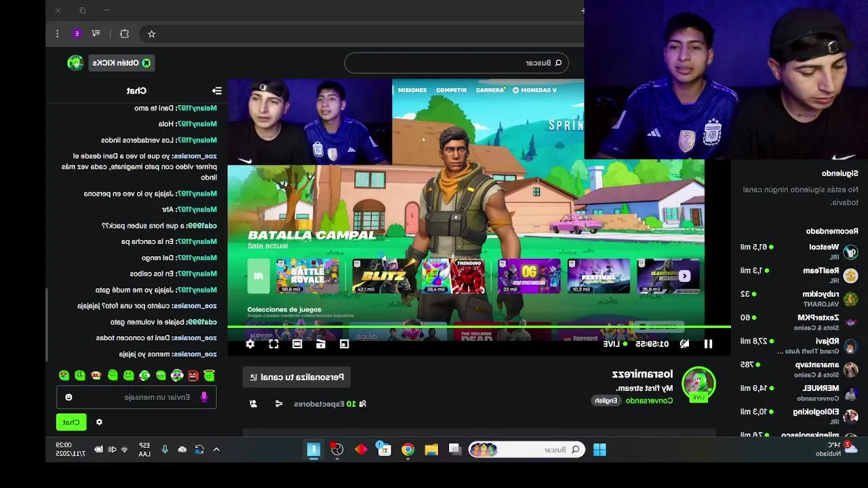Click the LIVE indicator in the player
The image size is (868, 488).
[616, 344]
